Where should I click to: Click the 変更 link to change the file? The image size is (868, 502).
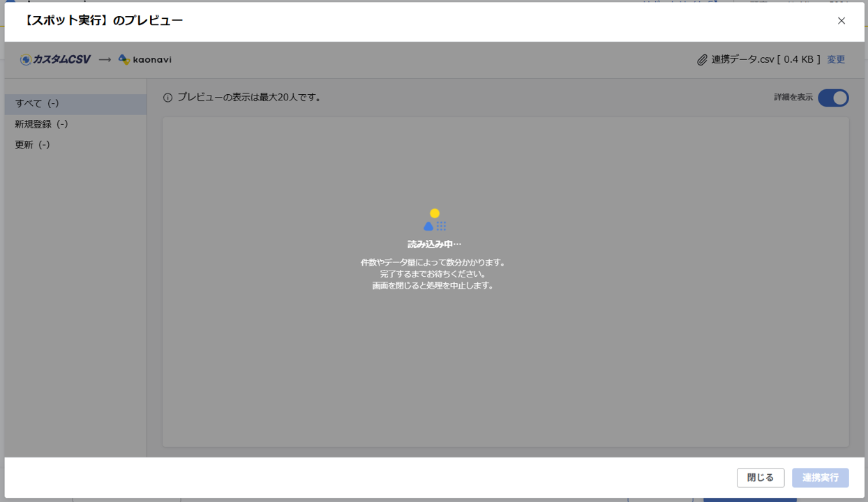pyautogui.click(x=836, y=60)
